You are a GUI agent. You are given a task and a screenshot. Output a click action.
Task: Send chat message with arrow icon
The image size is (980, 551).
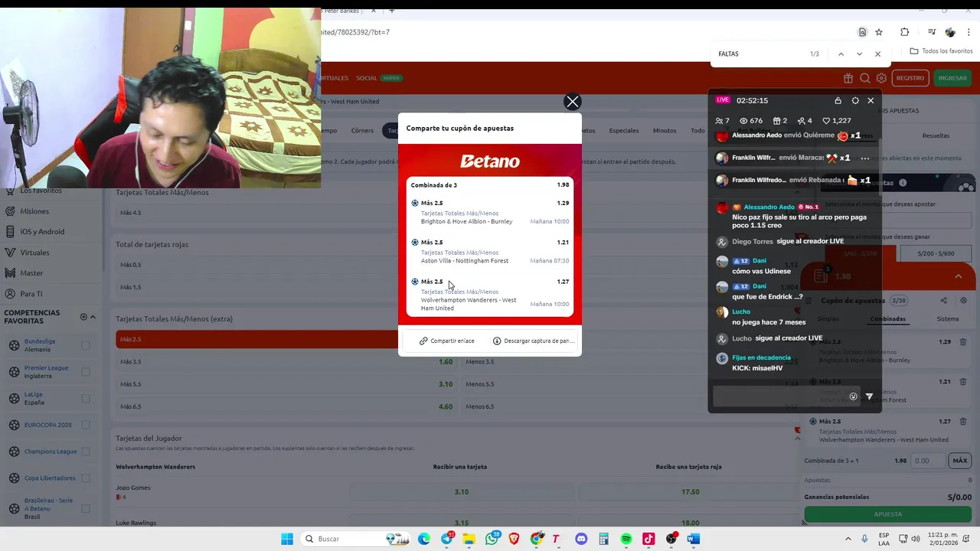tap(869, 396)
